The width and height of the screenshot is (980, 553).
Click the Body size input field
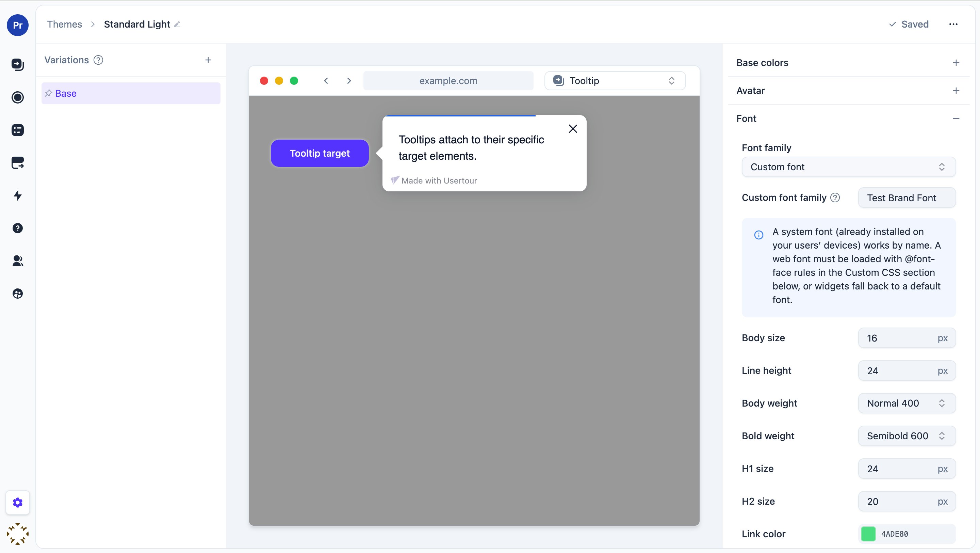coord(907,337)
